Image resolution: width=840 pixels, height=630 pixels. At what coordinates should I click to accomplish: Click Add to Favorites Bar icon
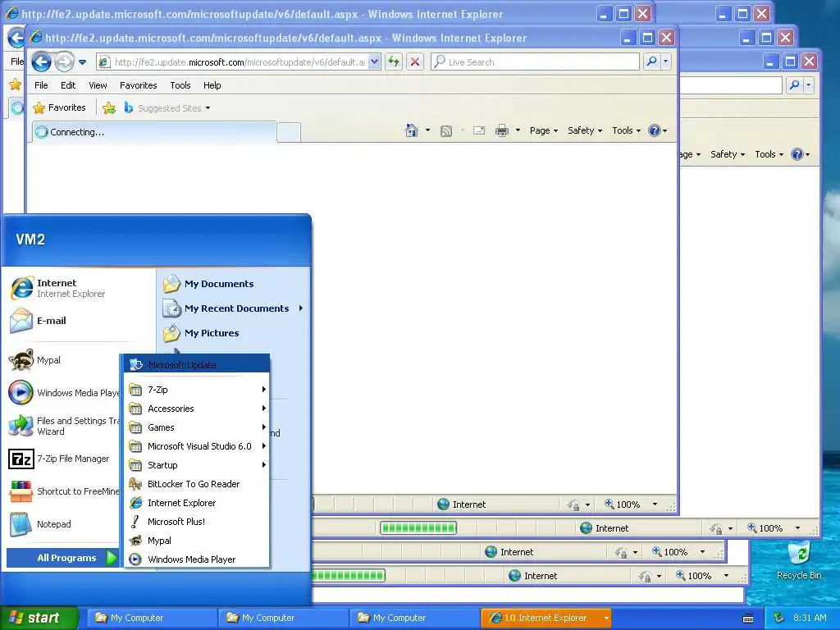[109, 107]
